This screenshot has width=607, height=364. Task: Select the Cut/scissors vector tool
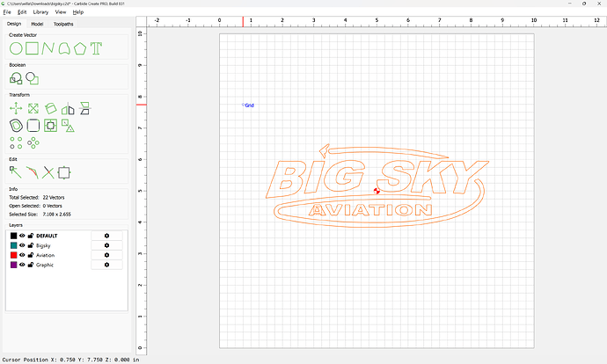pyautogui.click(x=48, y=172)
